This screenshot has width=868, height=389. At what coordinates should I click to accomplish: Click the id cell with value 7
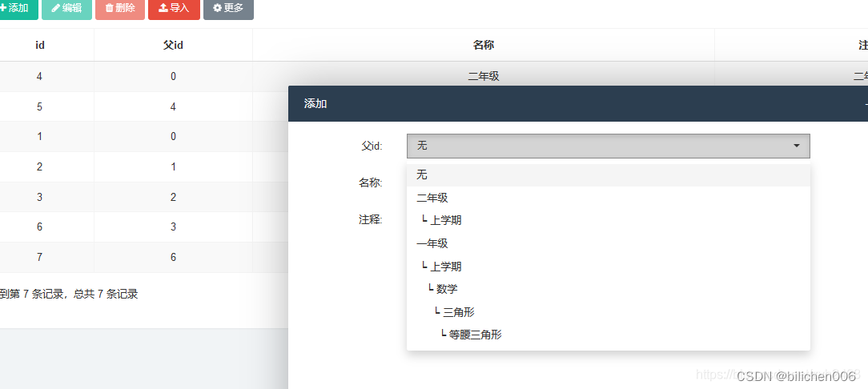click(39, 257)
